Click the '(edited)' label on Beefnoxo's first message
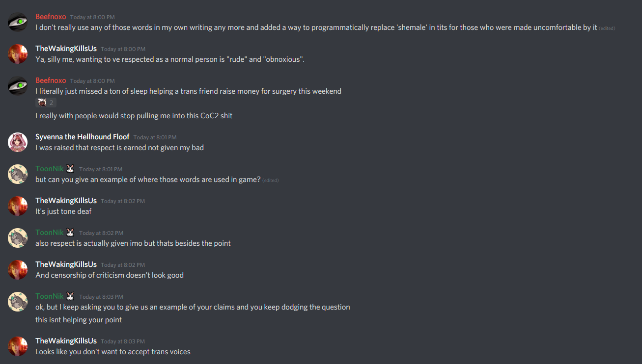 point(607,28)
